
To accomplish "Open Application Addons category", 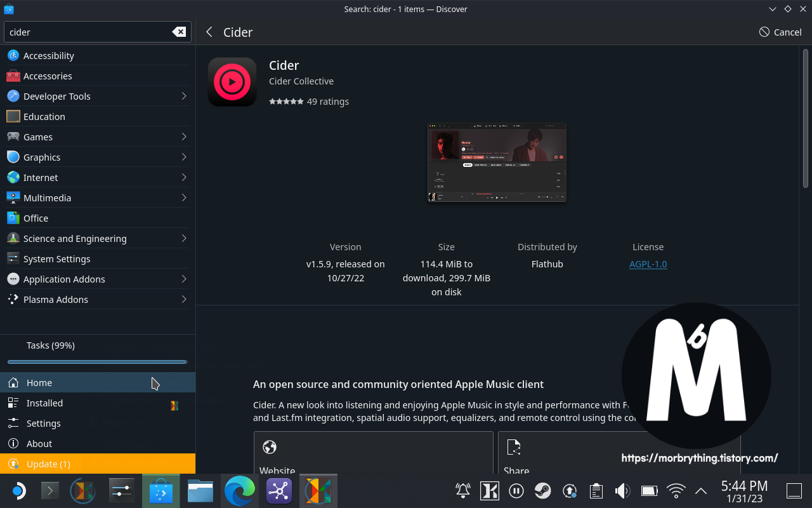I will (x=98, y=279).
